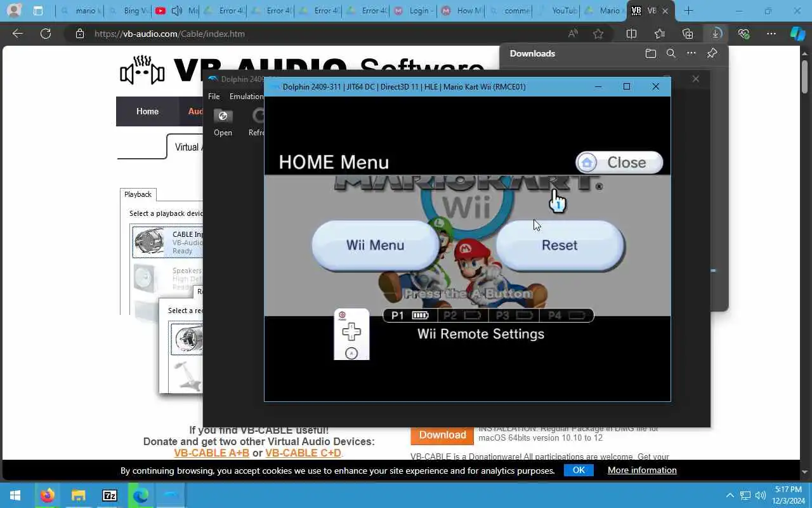812x508 pixels.
Task: Show hidden system tray icons
Action: coord(730,495)
